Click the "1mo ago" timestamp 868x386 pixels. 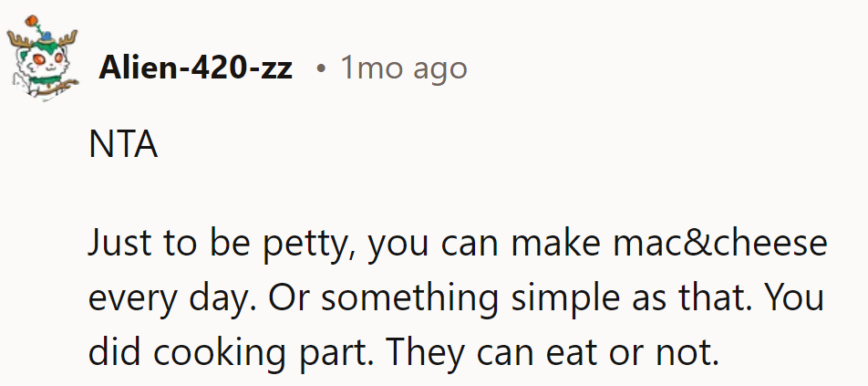click(403, 68)
